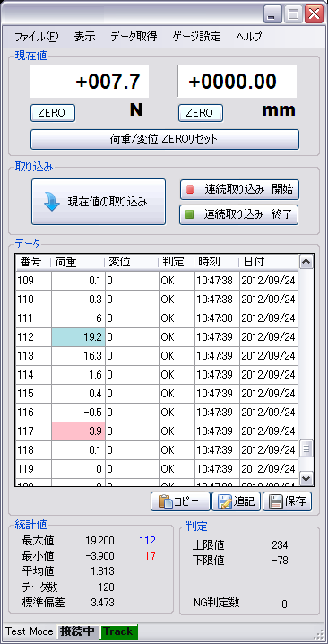Select row number 119 in the table
Image resolution: width=328 pixels, height=644 pixels.
(34, 468)
